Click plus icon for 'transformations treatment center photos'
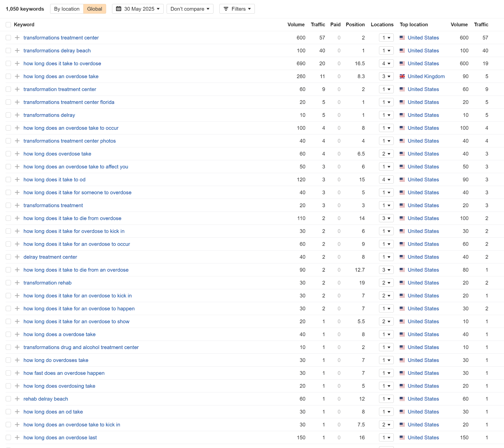 [17, 141]
